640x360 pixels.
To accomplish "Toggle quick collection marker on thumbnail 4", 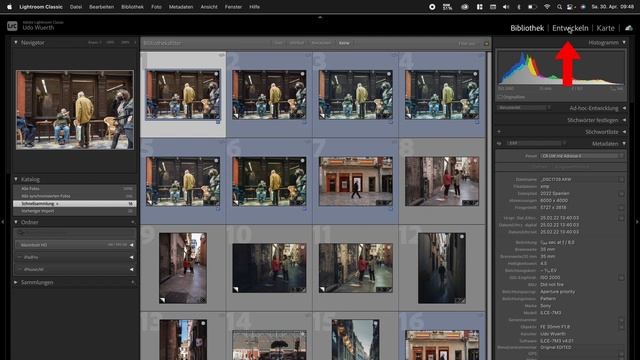I will [475, 74].
